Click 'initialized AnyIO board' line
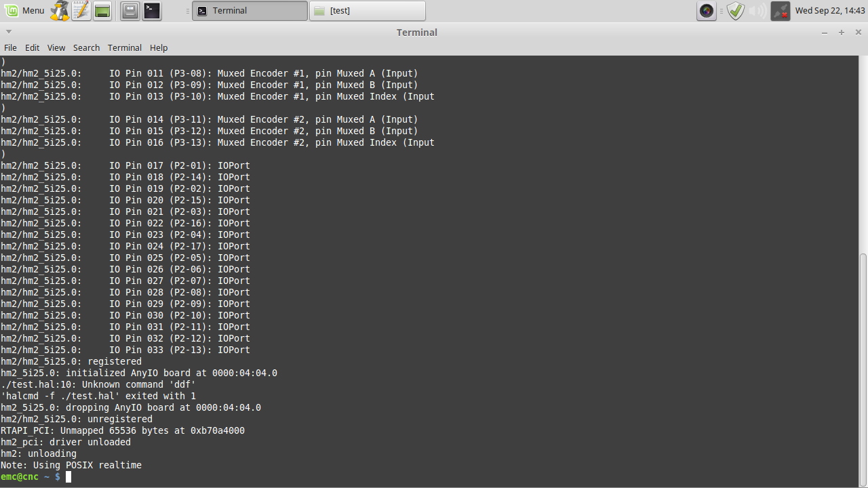 coord(139,373)
